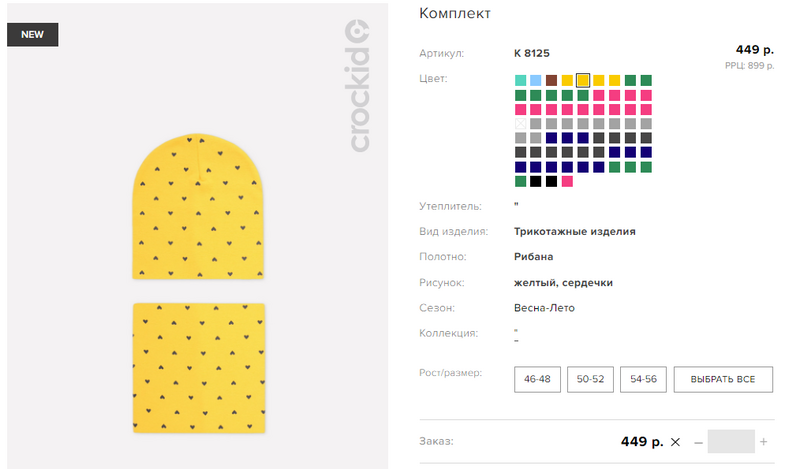Pick the brown color swatch
This screenshot has width=800, height=469.
[x=552, y=80]
